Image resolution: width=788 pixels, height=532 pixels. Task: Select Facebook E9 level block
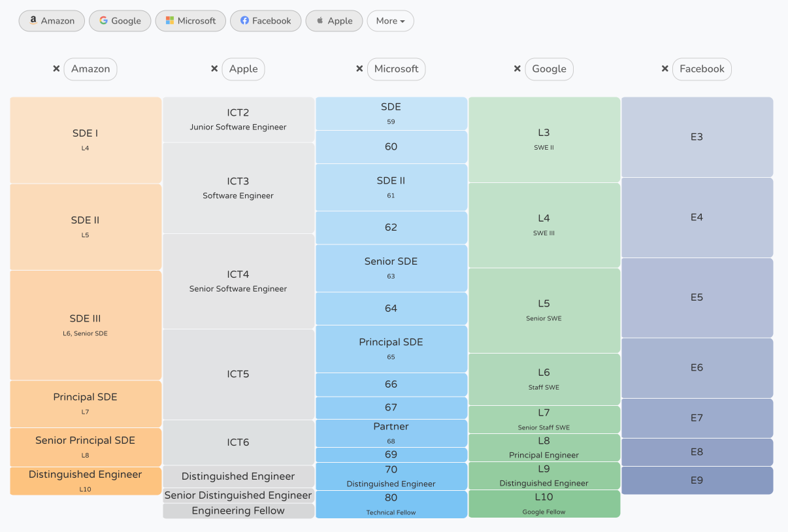pyautogui.click(x=697, y=480)
